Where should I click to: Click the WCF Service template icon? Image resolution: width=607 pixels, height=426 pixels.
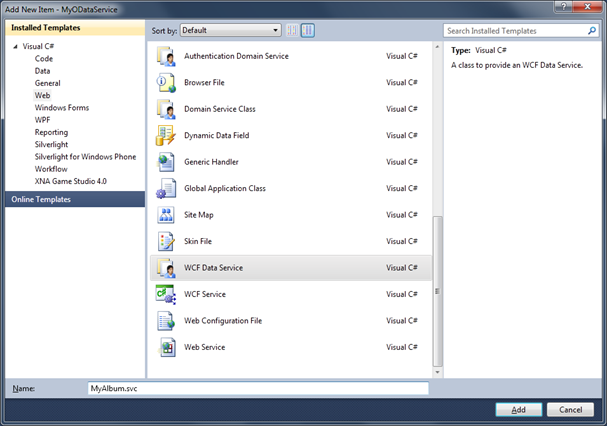166,294
